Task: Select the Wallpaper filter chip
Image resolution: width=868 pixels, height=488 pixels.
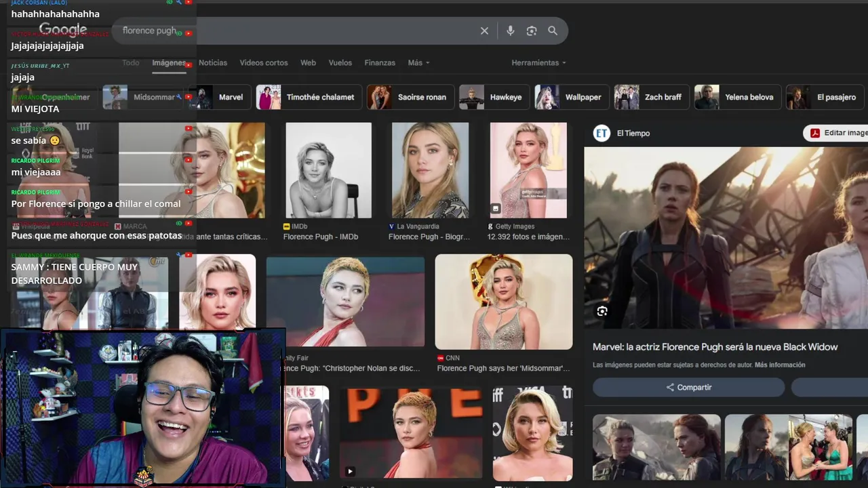Action: click(572, 97)
